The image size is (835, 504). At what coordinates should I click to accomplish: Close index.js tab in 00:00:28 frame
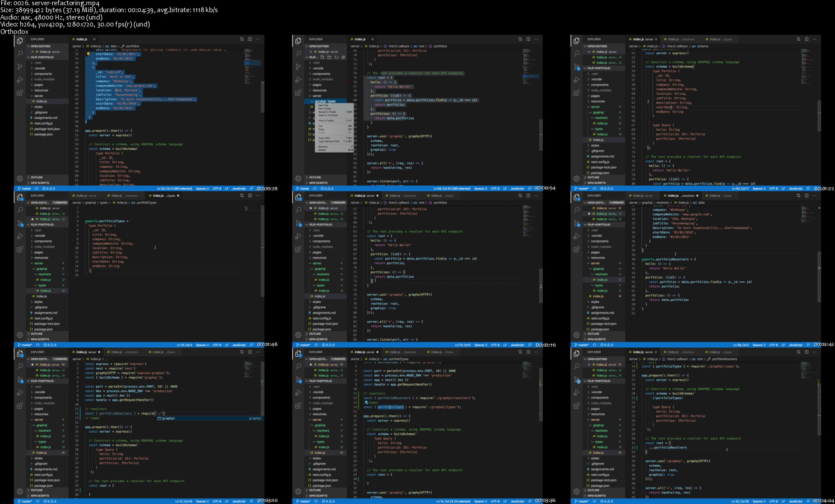click(94, 39)
